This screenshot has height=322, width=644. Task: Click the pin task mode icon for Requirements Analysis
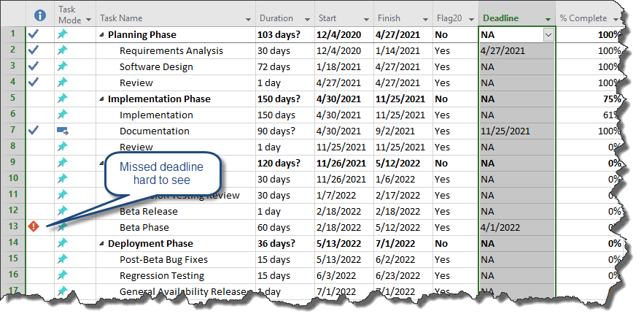tap(63, 50)
